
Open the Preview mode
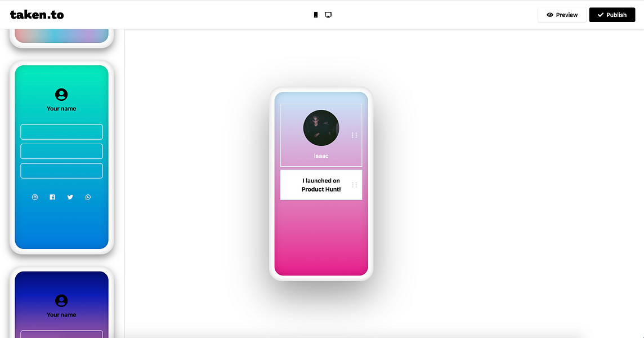562,15
